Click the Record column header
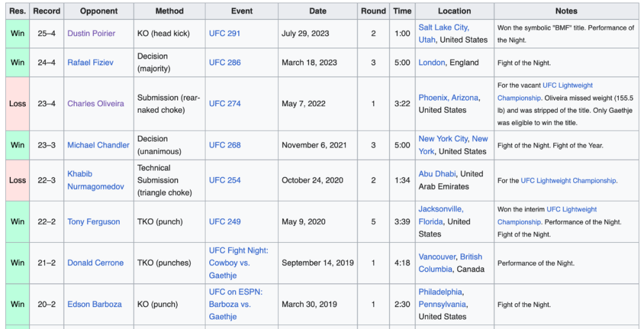This screenshot has width=644, height=329. click(47, 11)
